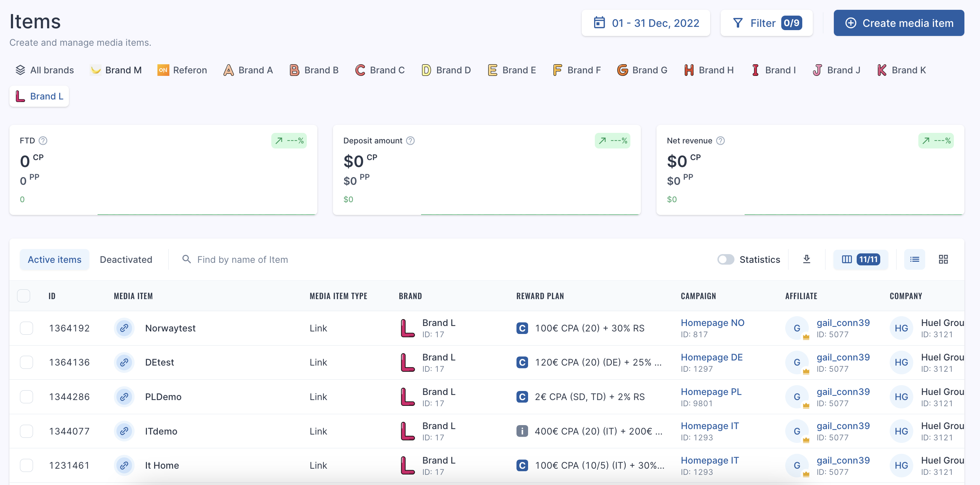Click reward plan C icon in Norwaytest row

click(522, 328)
